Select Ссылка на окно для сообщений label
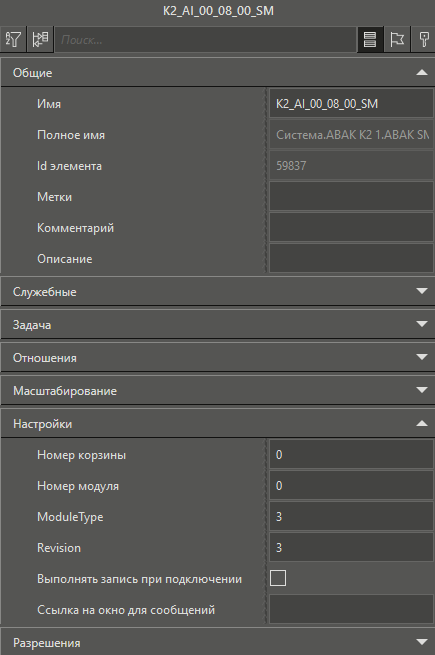435x655 pixels. [126, 610]
